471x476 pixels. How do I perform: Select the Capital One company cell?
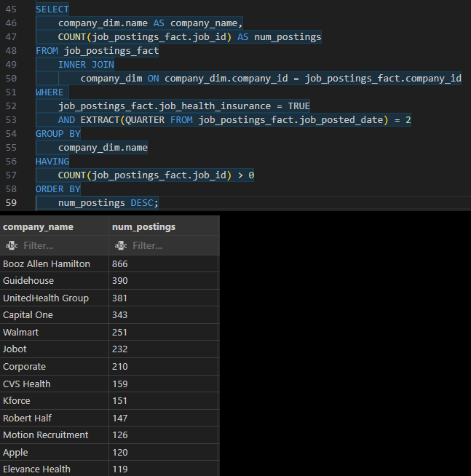pos(28,315)
